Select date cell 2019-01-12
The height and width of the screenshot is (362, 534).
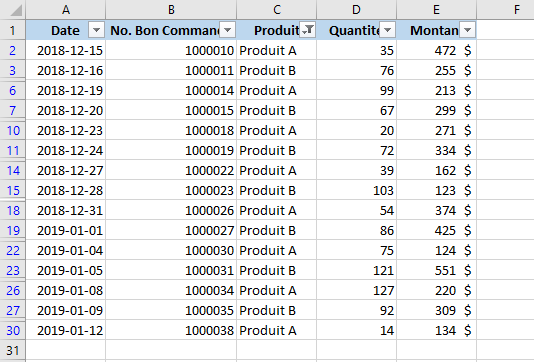tap(66, 330)
